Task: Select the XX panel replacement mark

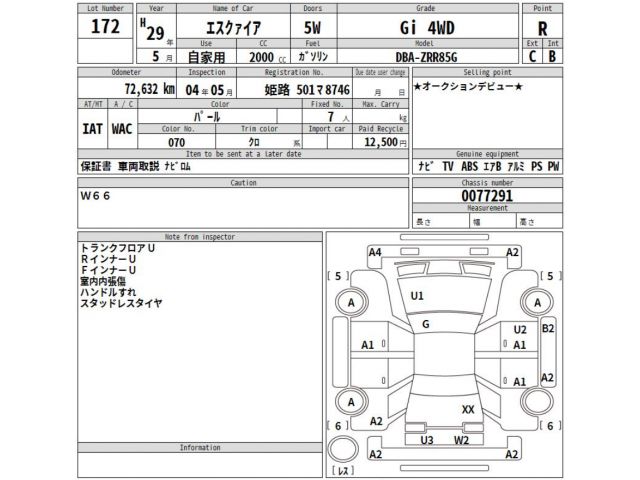Action: (x=468, y=409)
